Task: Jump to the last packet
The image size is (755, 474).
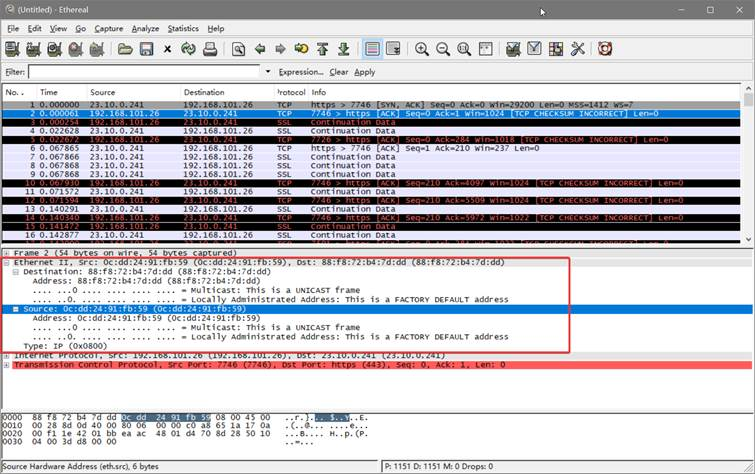Action: click(x=344, y=49)
